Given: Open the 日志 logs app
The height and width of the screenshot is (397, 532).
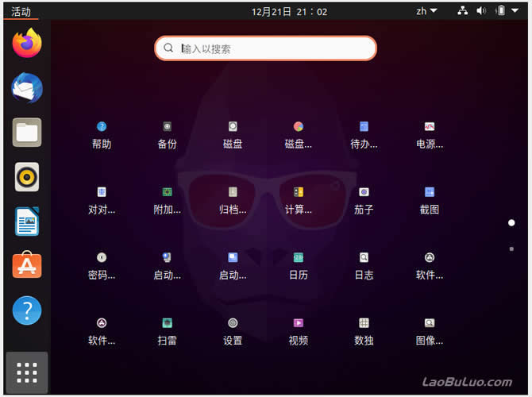Looking at the screenshot, I should pos(364,266).
